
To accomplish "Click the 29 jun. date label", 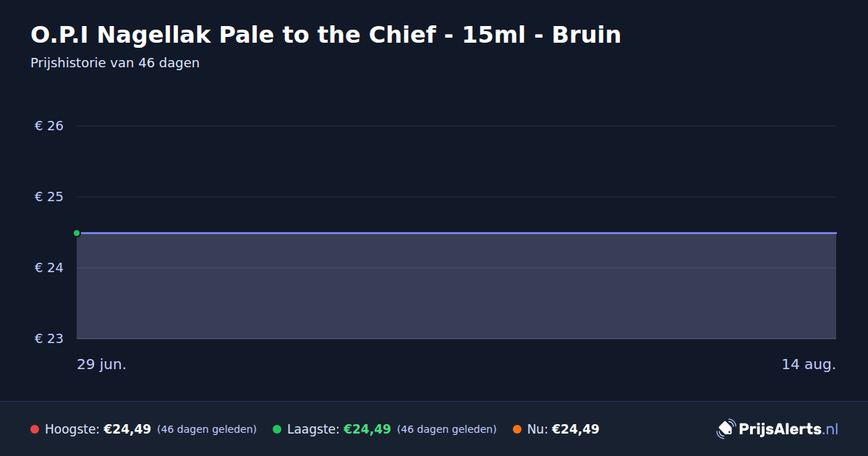I will pyautogui.click(x=102, y=365).
